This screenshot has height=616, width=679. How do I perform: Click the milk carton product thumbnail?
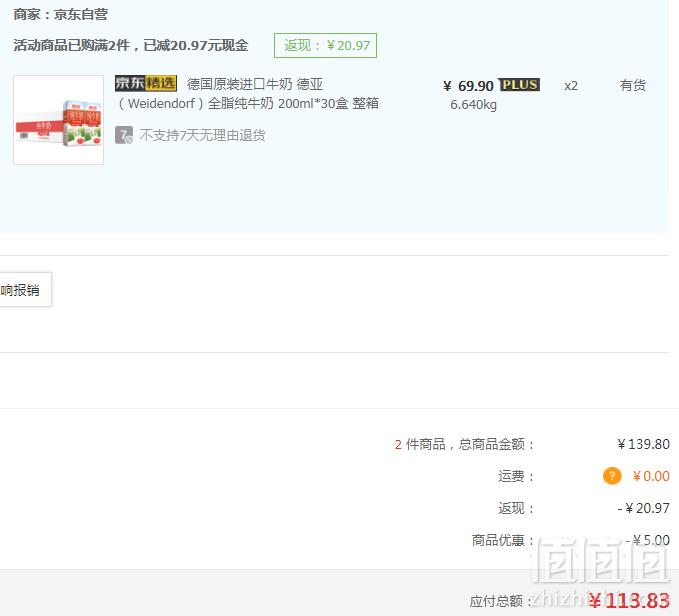(x=58, y=120)
